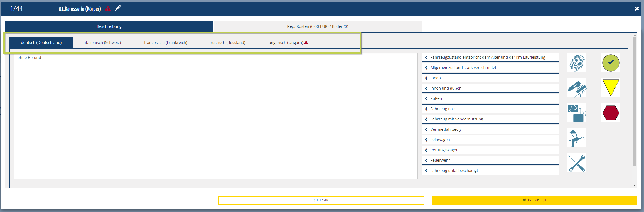644x212 pixels.
Task: Insert phrase 'Allgemeinzustand stark verschmutzt'
Action: pos(490,68)
